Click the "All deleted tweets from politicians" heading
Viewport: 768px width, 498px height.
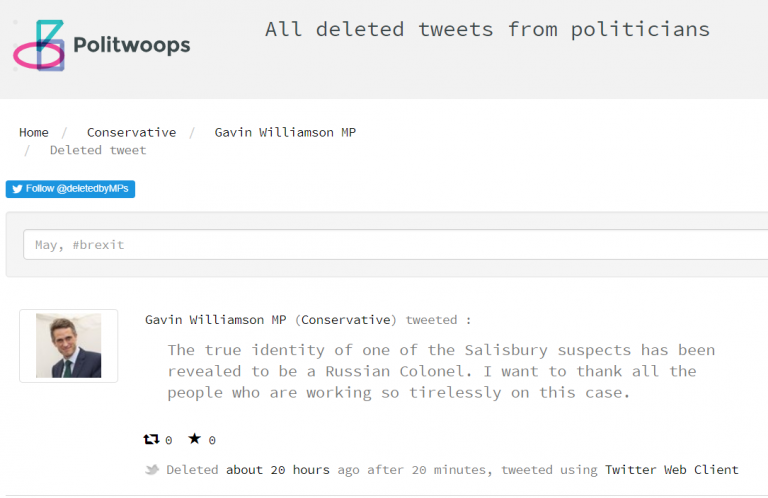[487, 29]
